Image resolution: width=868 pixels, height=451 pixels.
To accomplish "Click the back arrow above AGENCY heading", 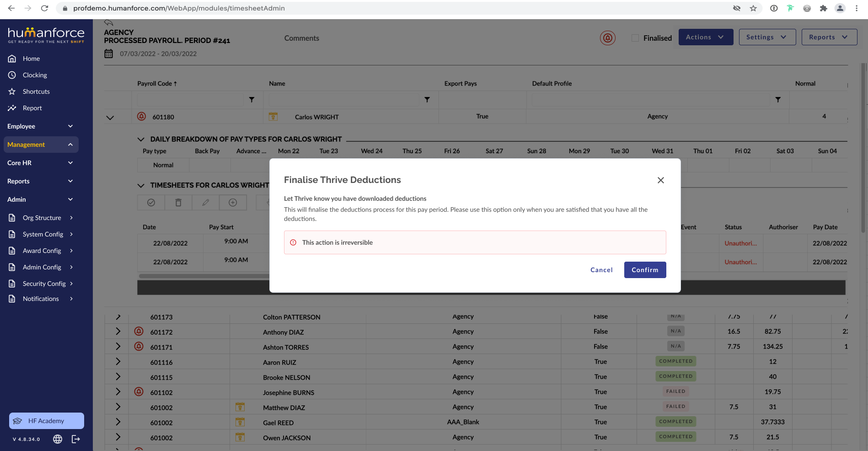I will pyautogui.click(x=108, y=22).
